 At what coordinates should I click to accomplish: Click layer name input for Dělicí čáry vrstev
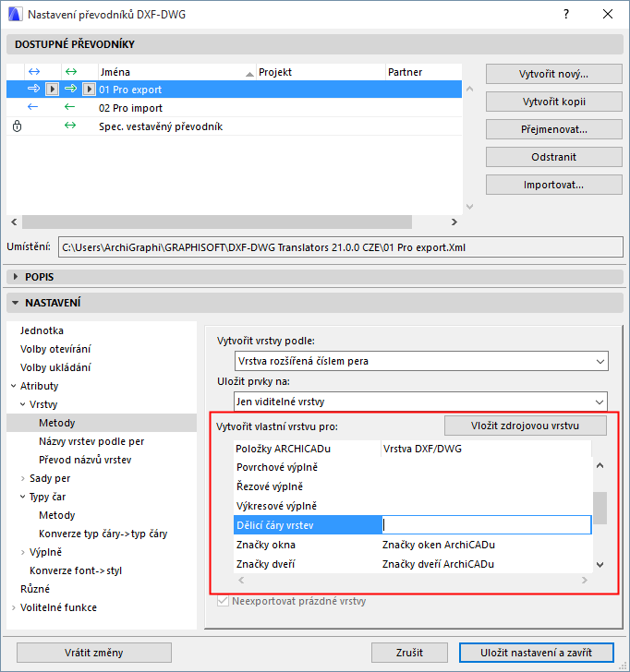coord(486,525)
